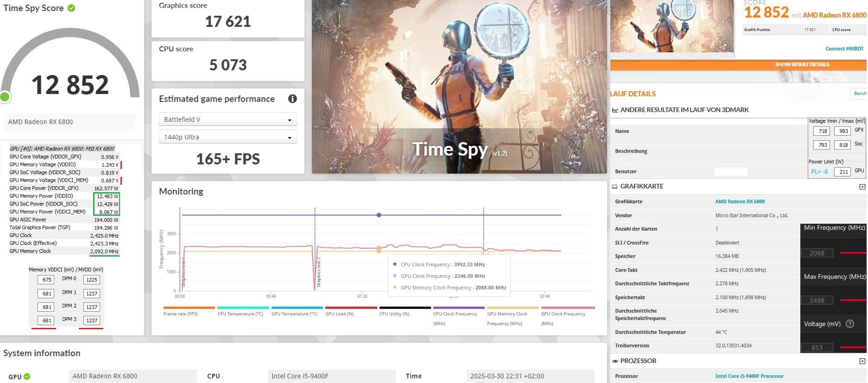Toggle GPU Temperature legend series
868x383 pixels.
297,311
